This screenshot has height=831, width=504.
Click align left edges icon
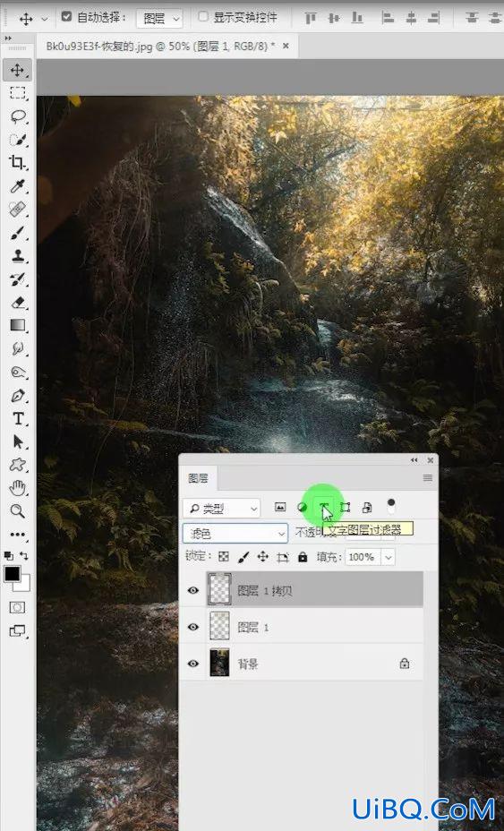point(388,18)
